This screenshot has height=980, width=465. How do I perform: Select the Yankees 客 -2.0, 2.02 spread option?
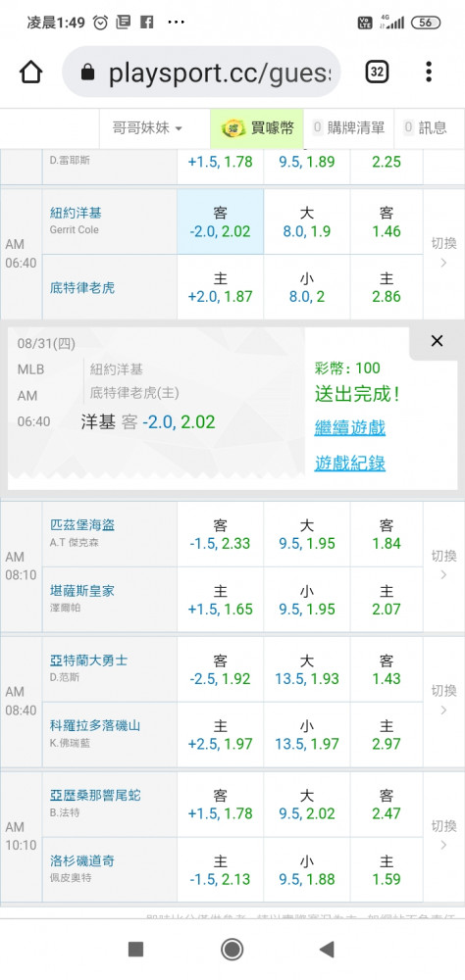[x=221, y=221]
